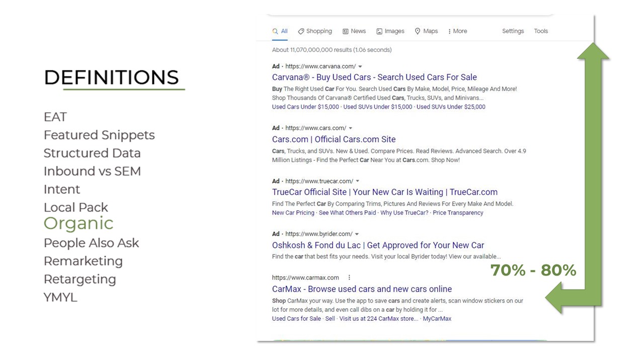644x362 pixels.
Task: Click the search magnifier icon beside All
Action: click(x=275, y=31)
